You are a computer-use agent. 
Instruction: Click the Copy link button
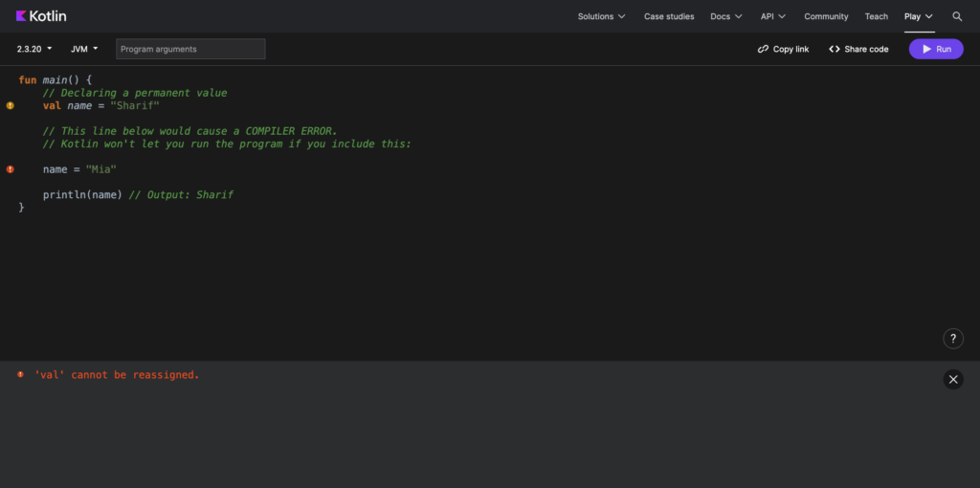coord(783,49)
